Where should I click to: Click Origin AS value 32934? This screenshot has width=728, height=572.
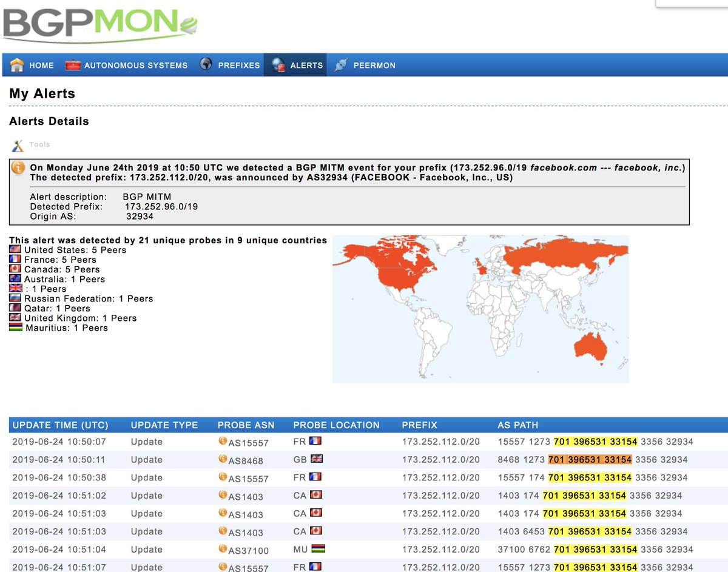(140, 217)
